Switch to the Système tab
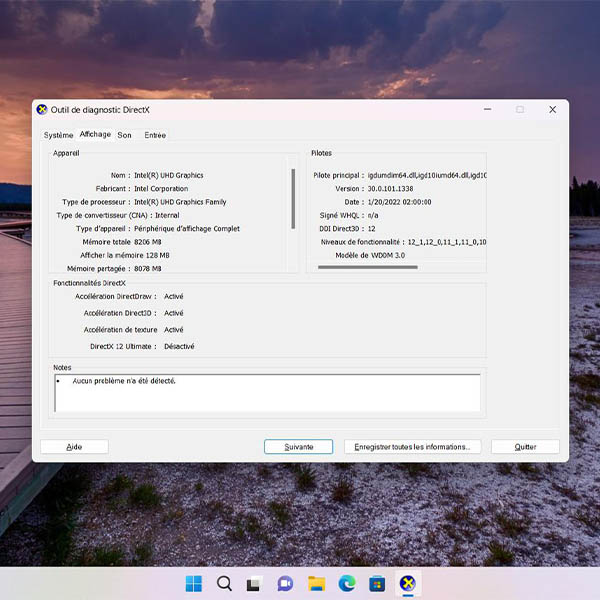This screenshot has width=600, height=600. click(x=59, y=135)
